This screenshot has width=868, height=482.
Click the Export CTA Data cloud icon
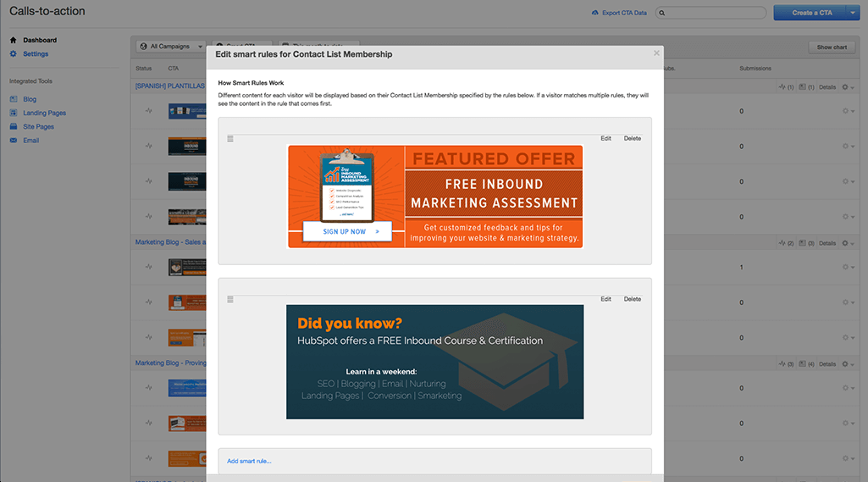tap(595, 13)
